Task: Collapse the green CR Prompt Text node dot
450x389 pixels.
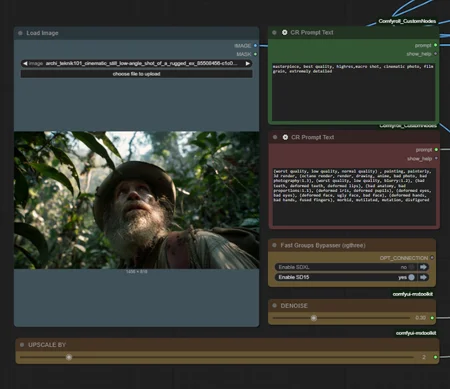Action: click(x=274, y=32)
